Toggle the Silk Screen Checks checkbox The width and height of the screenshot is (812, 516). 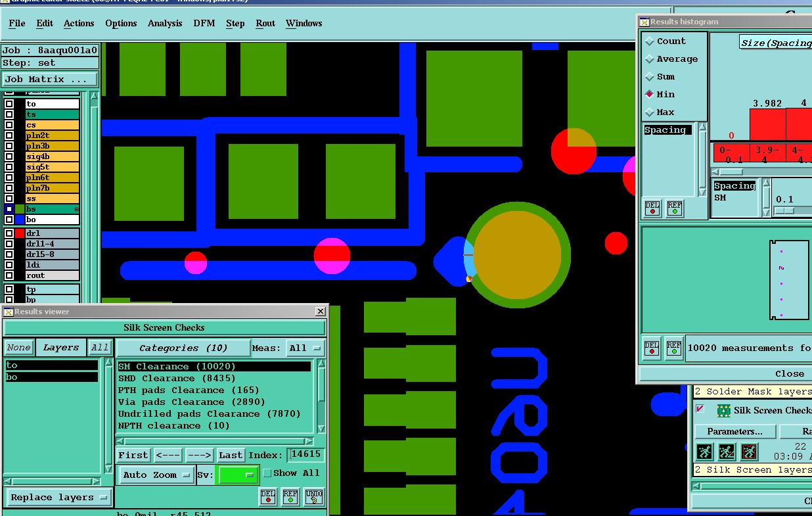(700, 409)
